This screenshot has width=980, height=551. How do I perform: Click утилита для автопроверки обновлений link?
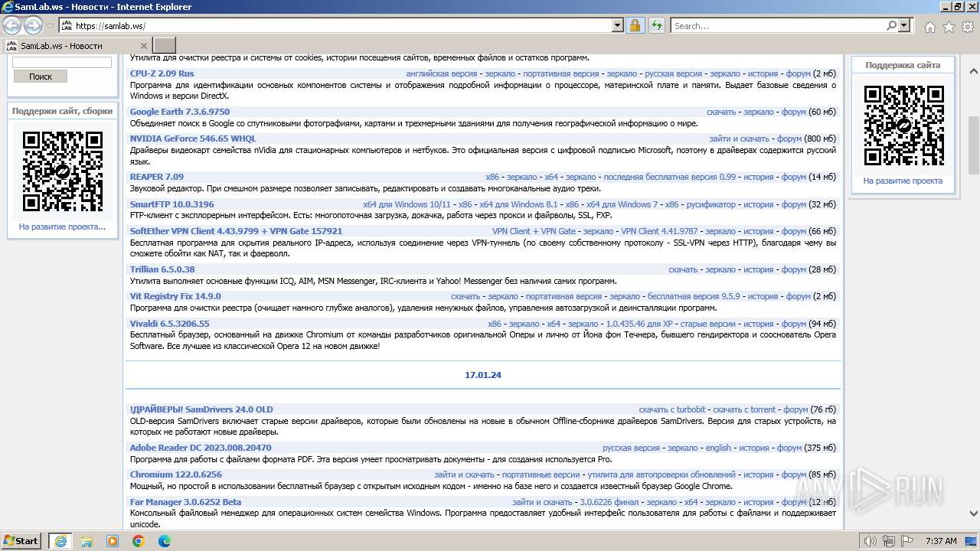(661, 474)
